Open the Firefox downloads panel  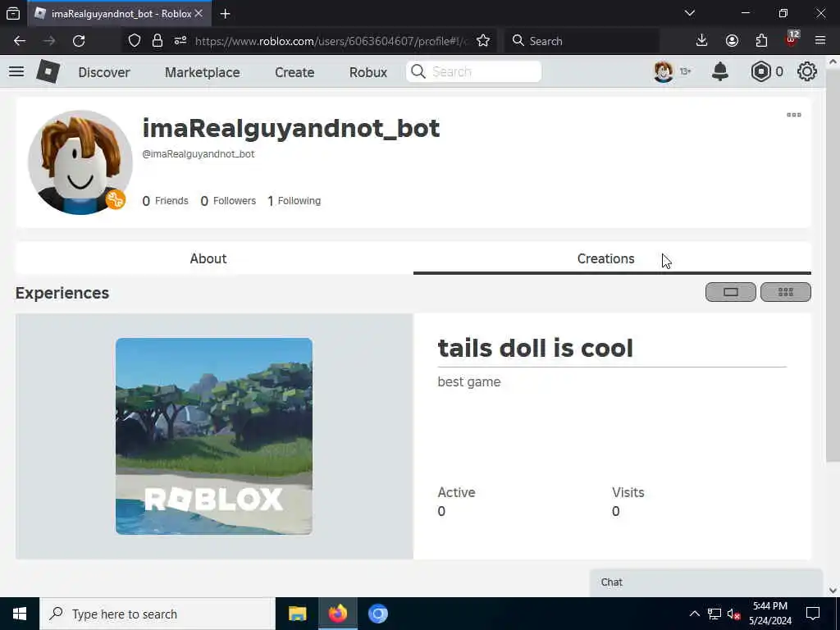[x=702, y=41]
